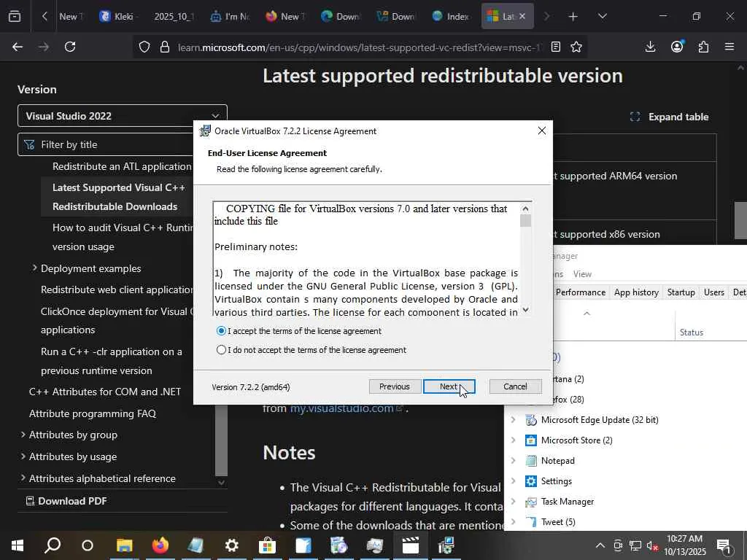Open taskbar search magnifier

(x=53, y=545)
